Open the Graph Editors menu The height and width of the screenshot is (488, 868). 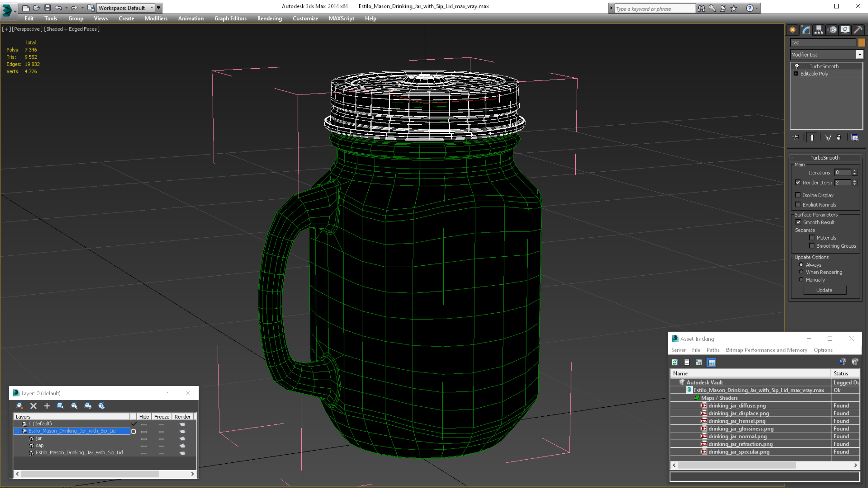coord(230,18)
